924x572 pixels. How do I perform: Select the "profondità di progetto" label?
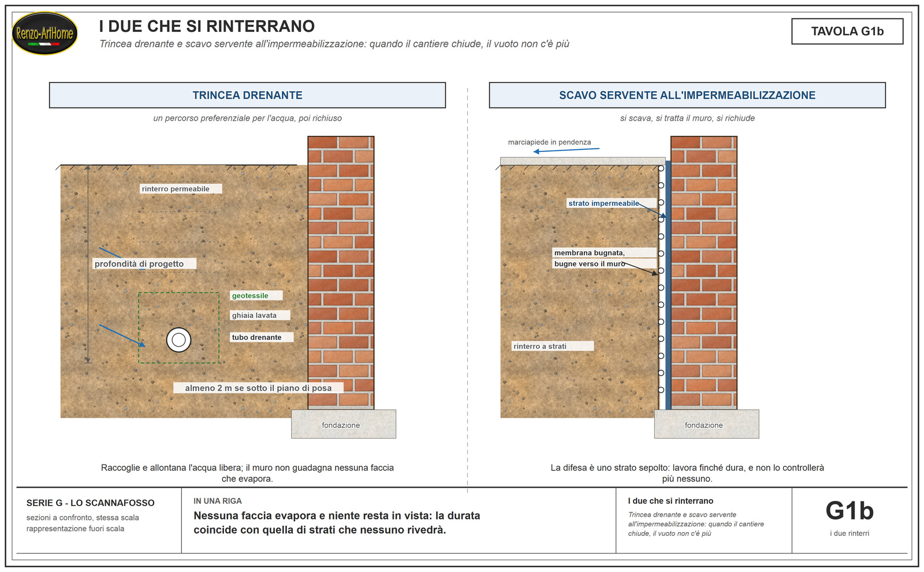point(144,264)
